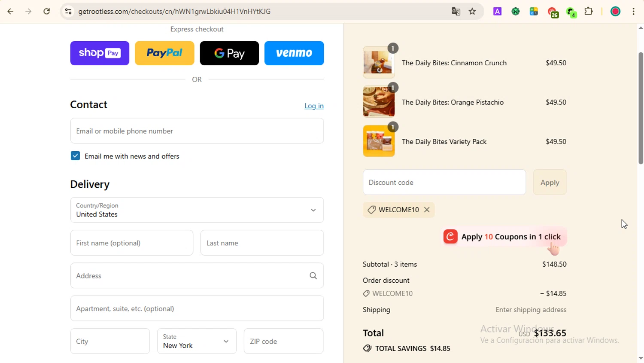
Task: Click the Orange Pistachio product thumbnail
Action: pos(379,102)
